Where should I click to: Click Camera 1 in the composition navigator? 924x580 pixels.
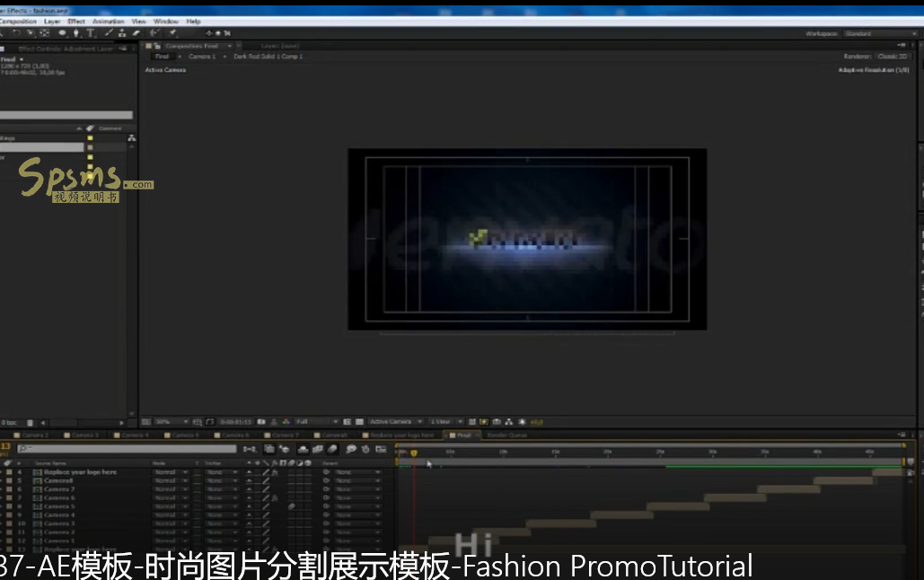(x=202, y=57)
